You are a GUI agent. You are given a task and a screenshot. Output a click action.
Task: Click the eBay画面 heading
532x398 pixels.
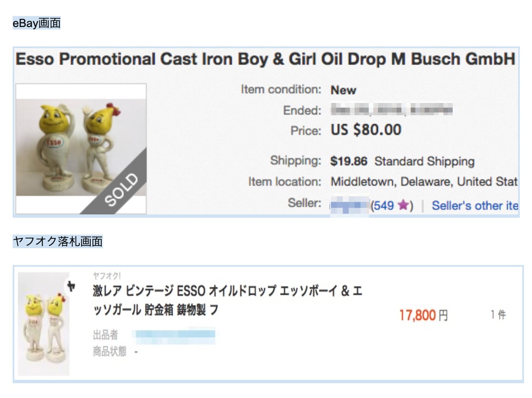tap(37, 23)
